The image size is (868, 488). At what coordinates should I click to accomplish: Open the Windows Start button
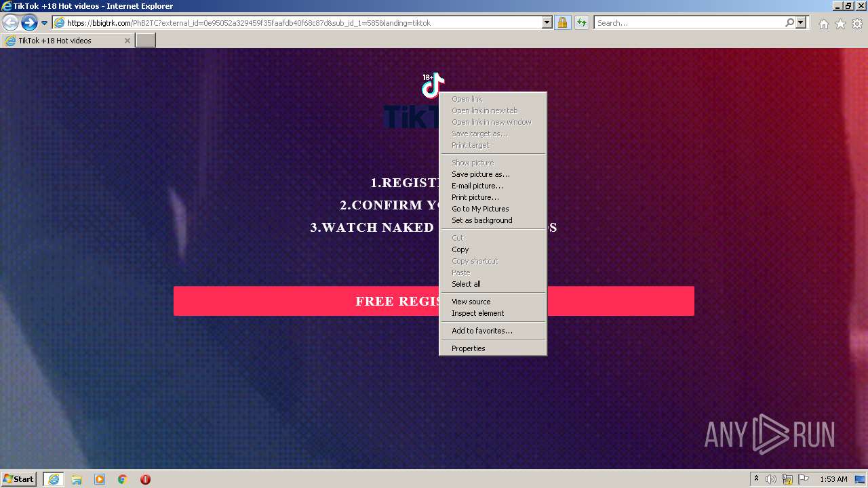click(19, 479)
